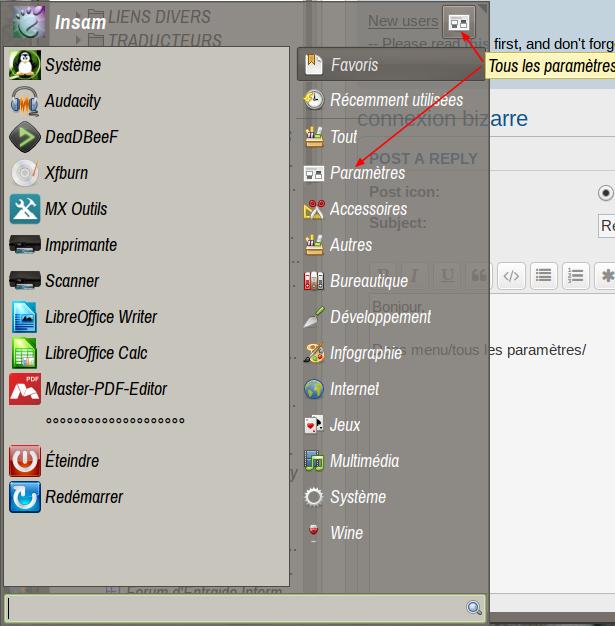Image resolution: width=615 pixels, height=626 pixels.
Task: Select Récemment utilisées category
Action: [391, 100]
